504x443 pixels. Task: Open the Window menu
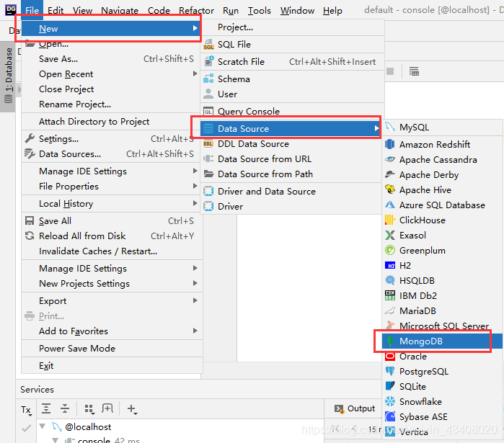[x=297, y=11]
